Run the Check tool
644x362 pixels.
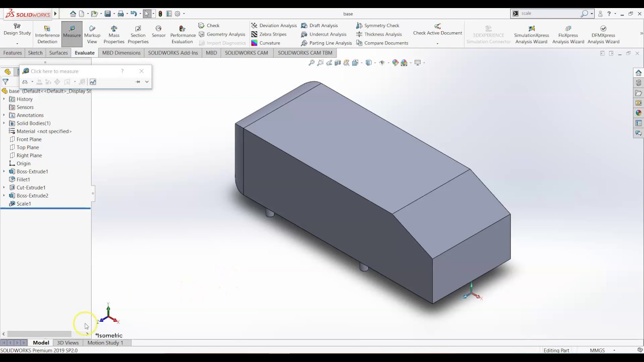(x=209, y=26)
